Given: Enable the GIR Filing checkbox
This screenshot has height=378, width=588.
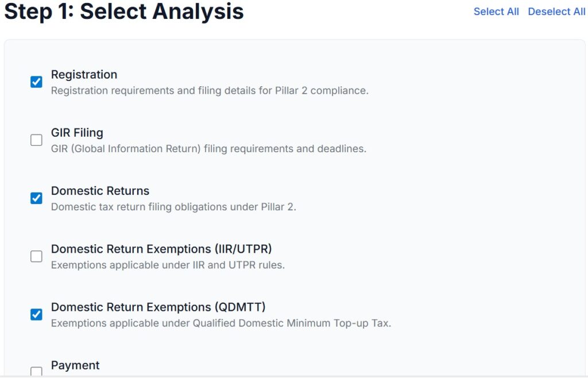Looking at the screenshot, I should (36, 140).
